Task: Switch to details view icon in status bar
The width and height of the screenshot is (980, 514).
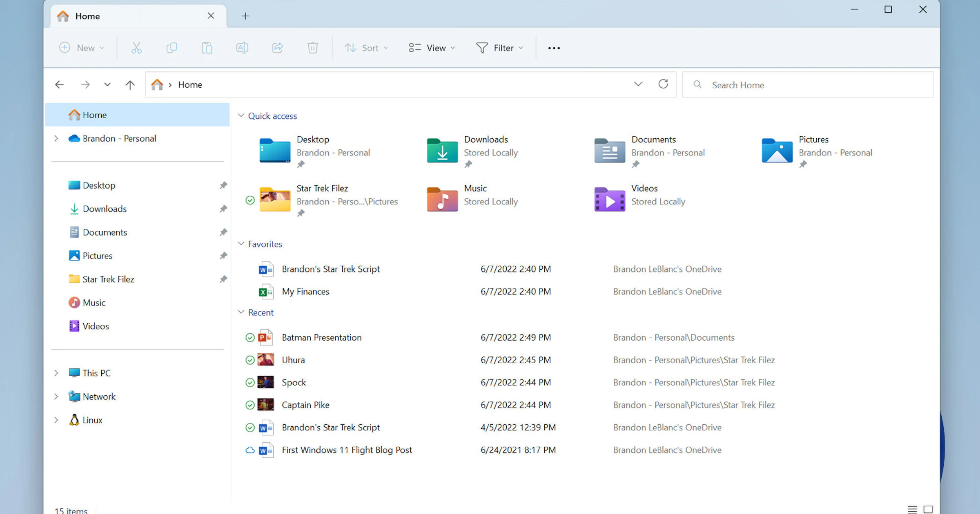Action: click(912, 510)
